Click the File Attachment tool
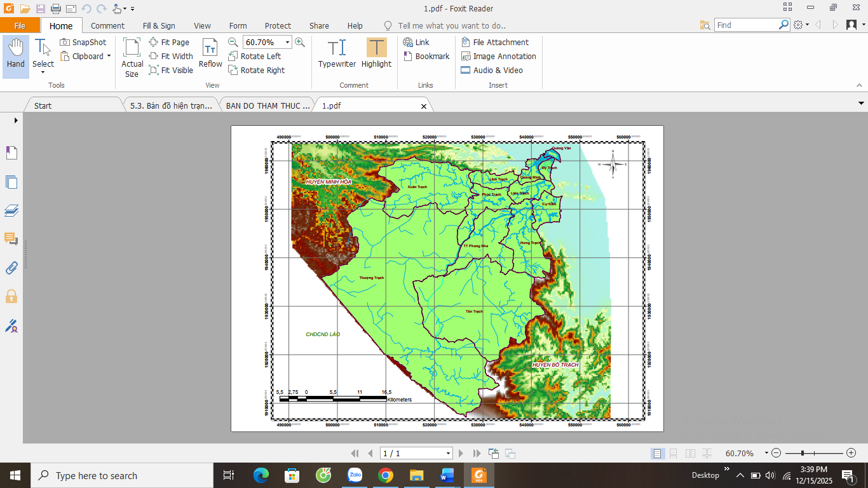 [494, 43]
